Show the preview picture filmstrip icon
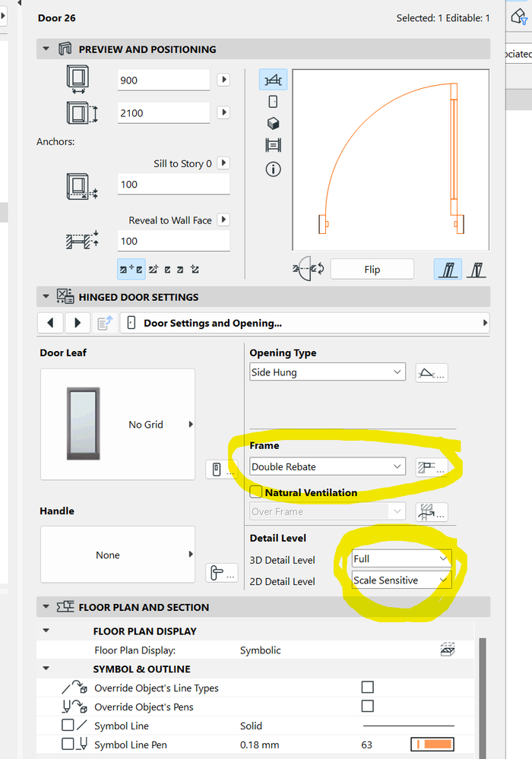Screen dimensions: 532x759 [x=273, y=145]
